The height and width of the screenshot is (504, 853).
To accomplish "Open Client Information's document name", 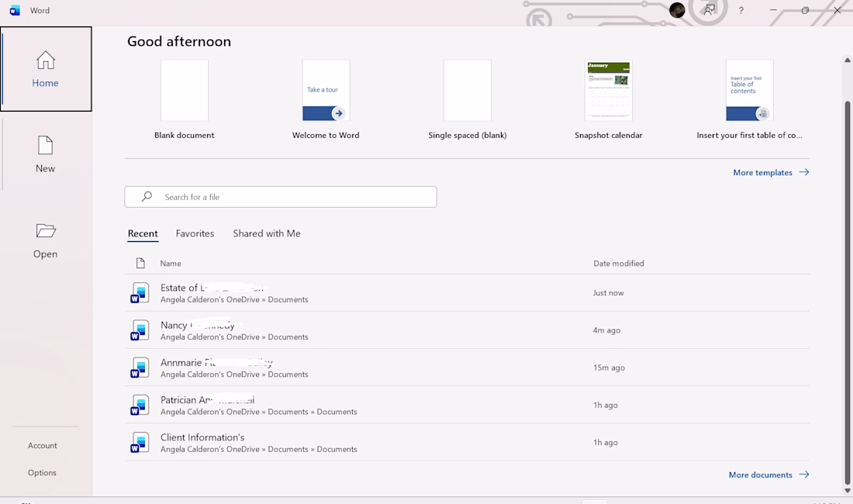I will (x=202, y=437).
